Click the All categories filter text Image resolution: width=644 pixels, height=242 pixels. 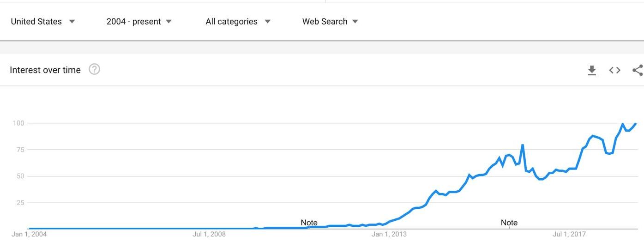(x=232, y=21)
